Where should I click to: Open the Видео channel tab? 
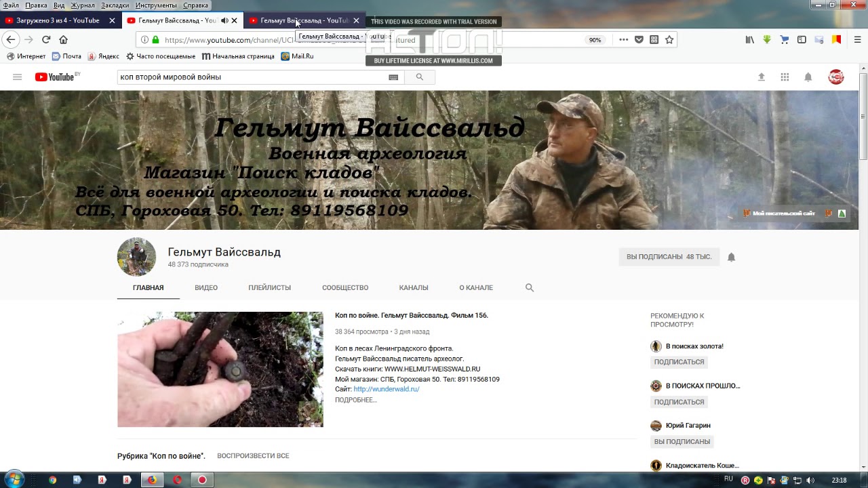(x=206, y=287)
